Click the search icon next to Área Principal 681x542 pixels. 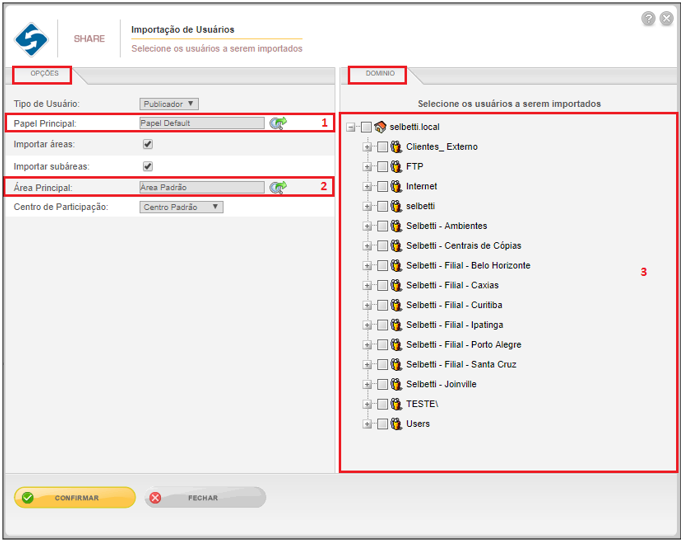278,187
